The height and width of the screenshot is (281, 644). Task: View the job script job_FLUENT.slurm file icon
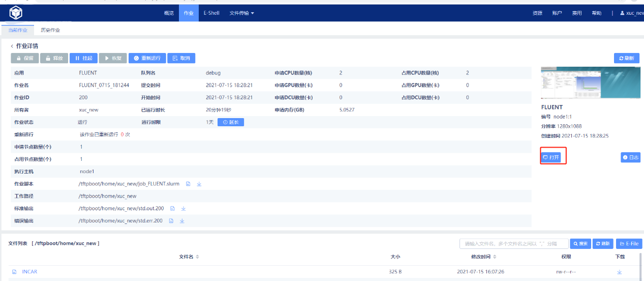(188, 184)
